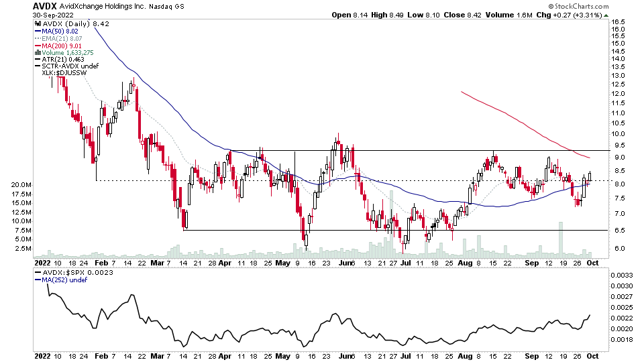Click the SCTR-AVDX undef legend entry
The height and width of the screenshot is (362, 644).
(70, 66)
